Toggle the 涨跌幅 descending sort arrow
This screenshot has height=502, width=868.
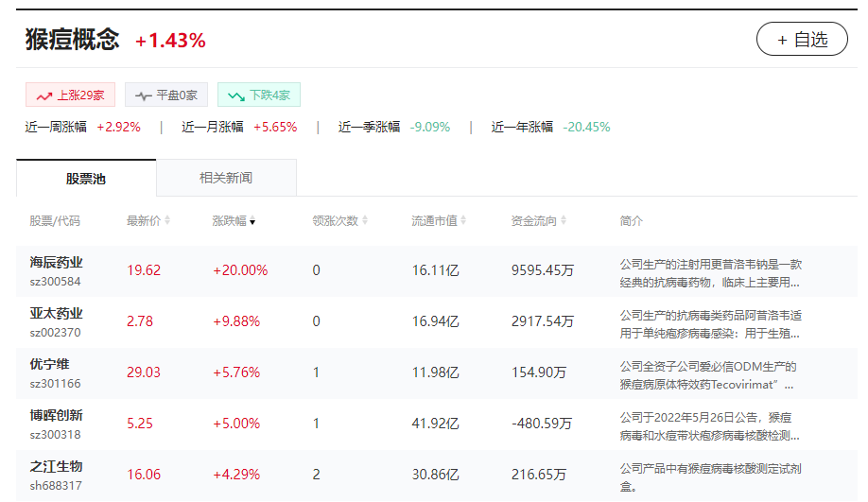click(252, 222)
